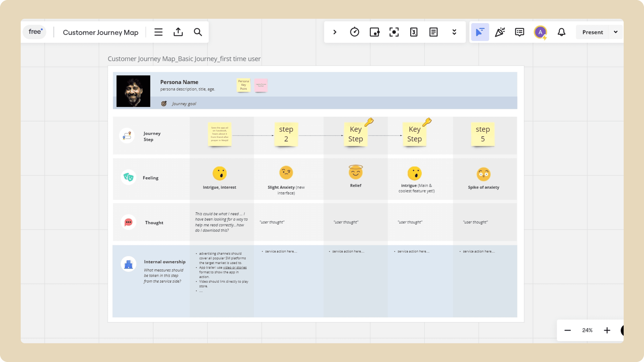
Task: Toggle collaborator cursors visibility
Action: pyautogui.click(x=480, y=32)
